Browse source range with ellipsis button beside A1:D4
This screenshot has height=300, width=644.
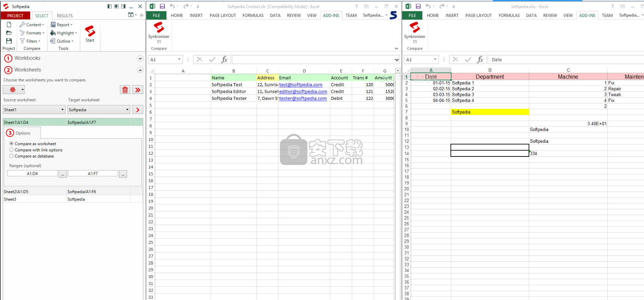[62, 174]
